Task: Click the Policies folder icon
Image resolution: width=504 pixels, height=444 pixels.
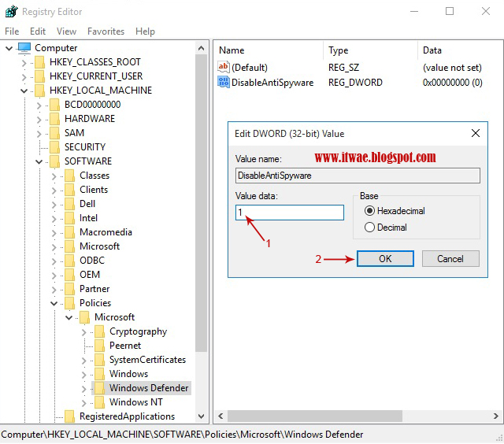Action: tap(70, 302)
